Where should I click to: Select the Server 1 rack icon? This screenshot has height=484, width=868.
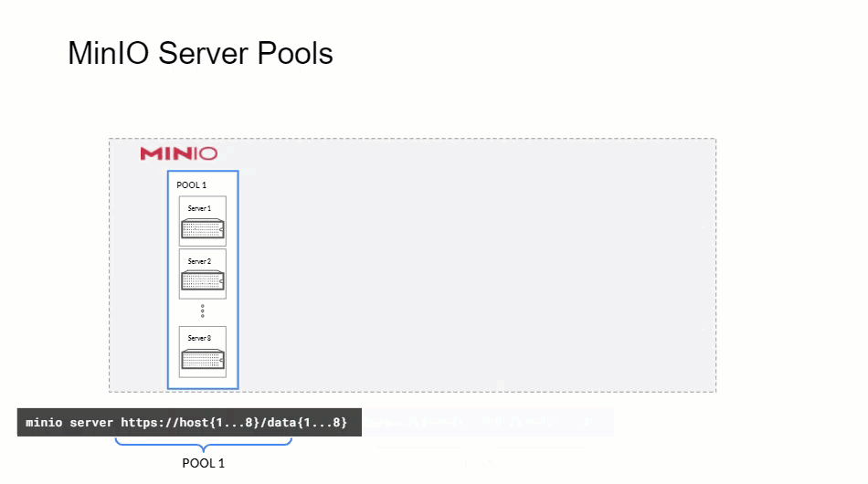[202, 229]
